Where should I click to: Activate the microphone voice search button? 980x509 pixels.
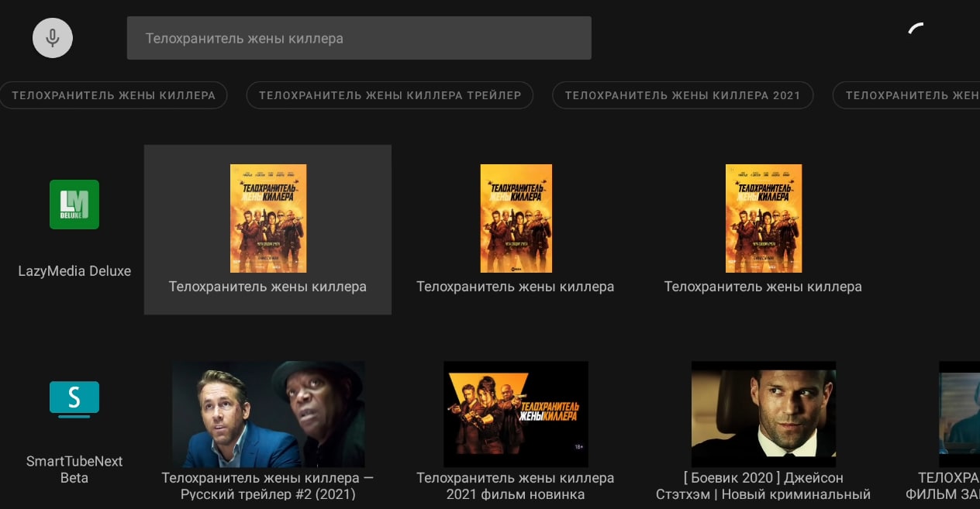(53, 37)
